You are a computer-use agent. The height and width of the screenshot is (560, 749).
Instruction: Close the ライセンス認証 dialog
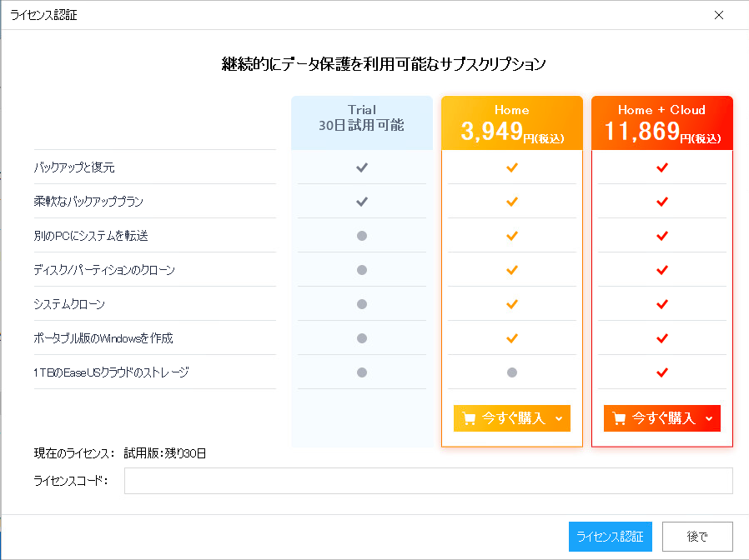pos(720,15)
